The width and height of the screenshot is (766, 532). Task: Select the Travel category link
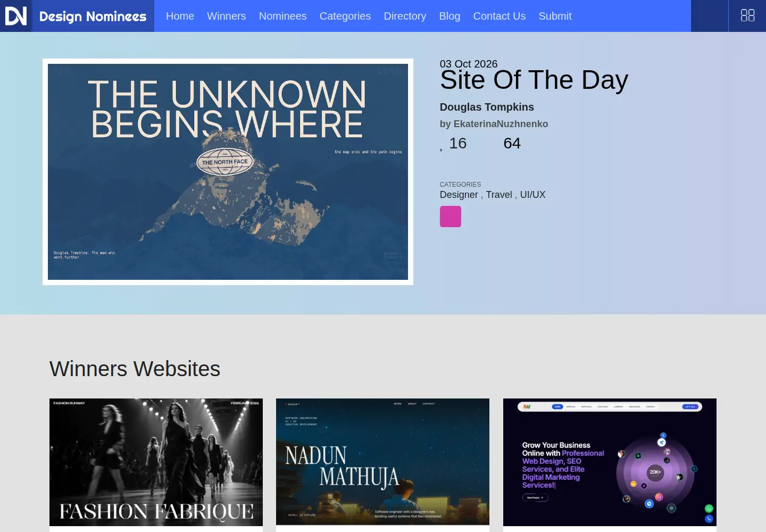coord(499,195)
